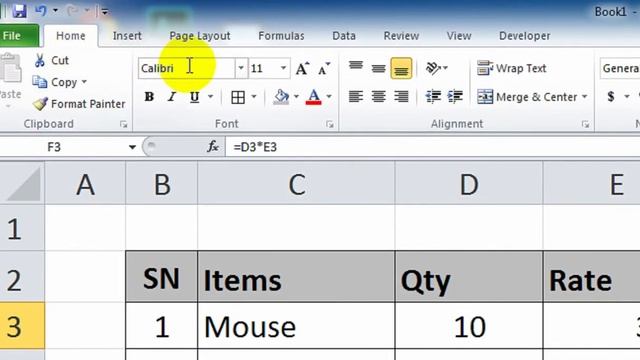Switch to the Home tab

pyautogui.click(x=71, y=36)
